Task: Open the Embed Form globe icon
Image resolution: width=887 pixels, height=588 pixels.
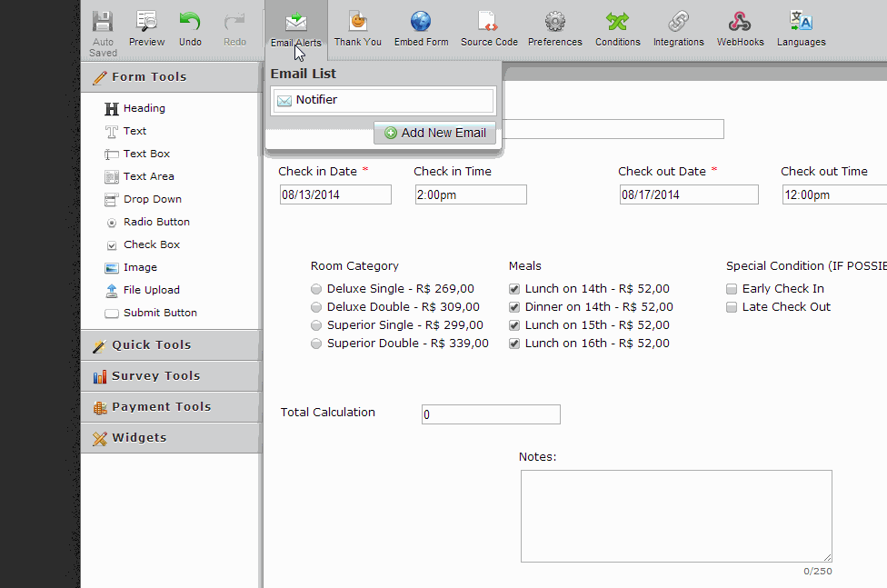Action: (x=421, y=28)
